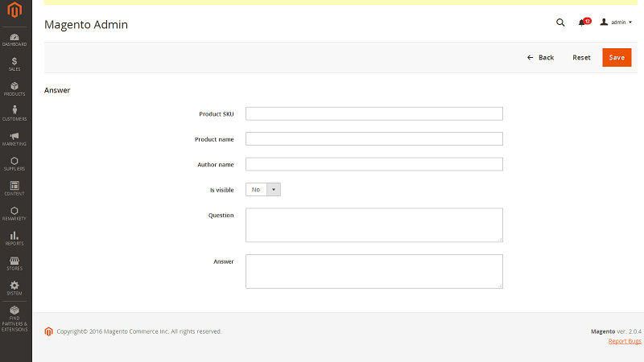Screen dimensions: 644x362
Task: Open the Stores menu item
Action: (x=15, y=262)
